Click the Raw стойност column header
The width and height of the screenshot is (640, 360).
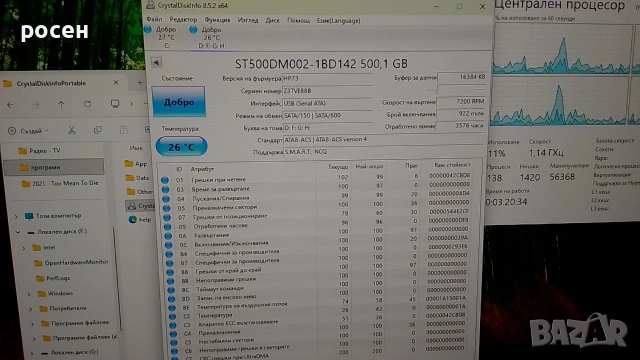pos(452,165)
